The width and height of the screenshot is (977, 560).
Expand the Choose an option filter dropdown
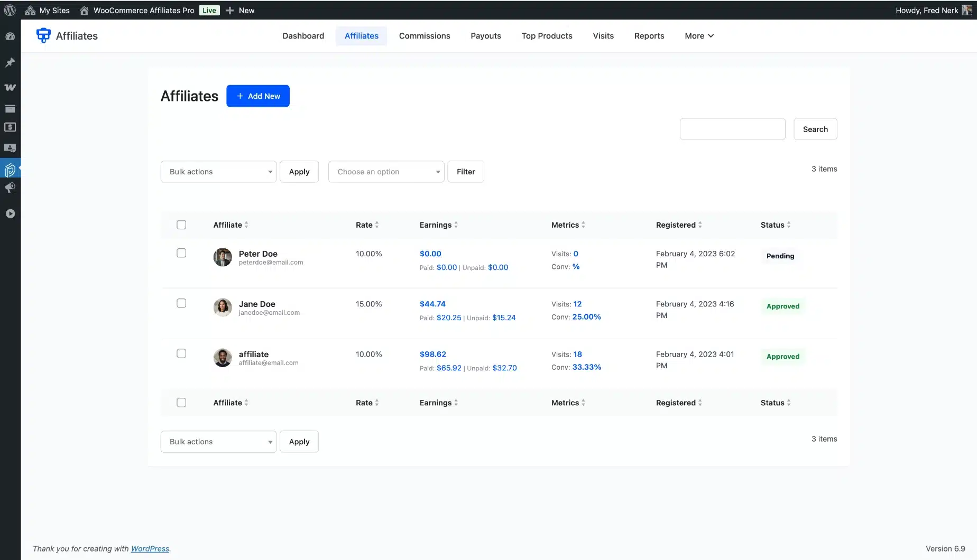tap(386, 172)
